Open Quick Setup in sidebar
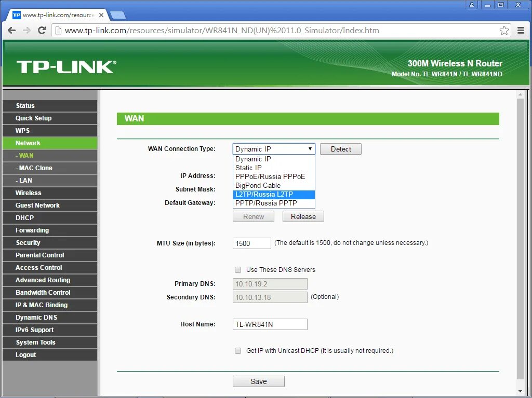This screenshot has height=398, width=532. pos(50,118)
